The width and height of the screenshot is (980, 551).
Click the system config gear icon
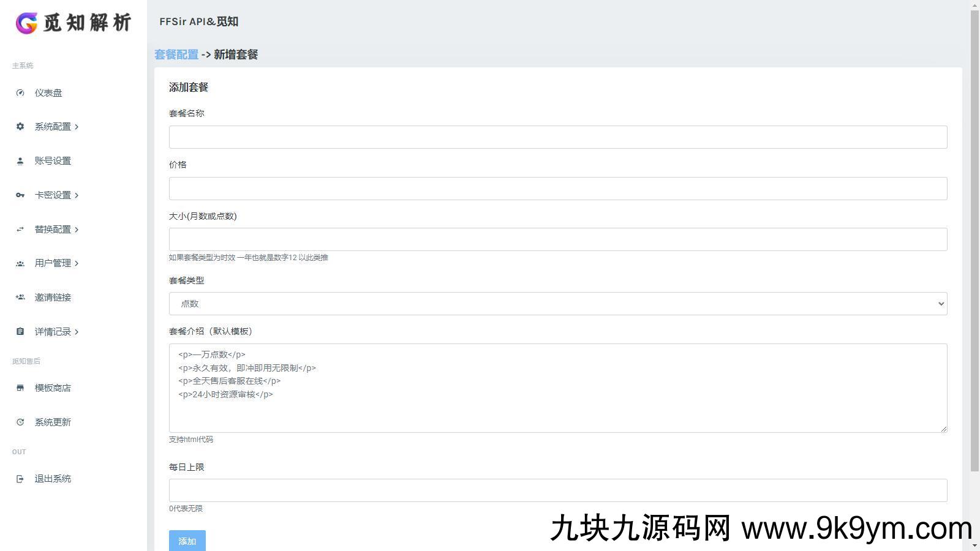point(20,127)
